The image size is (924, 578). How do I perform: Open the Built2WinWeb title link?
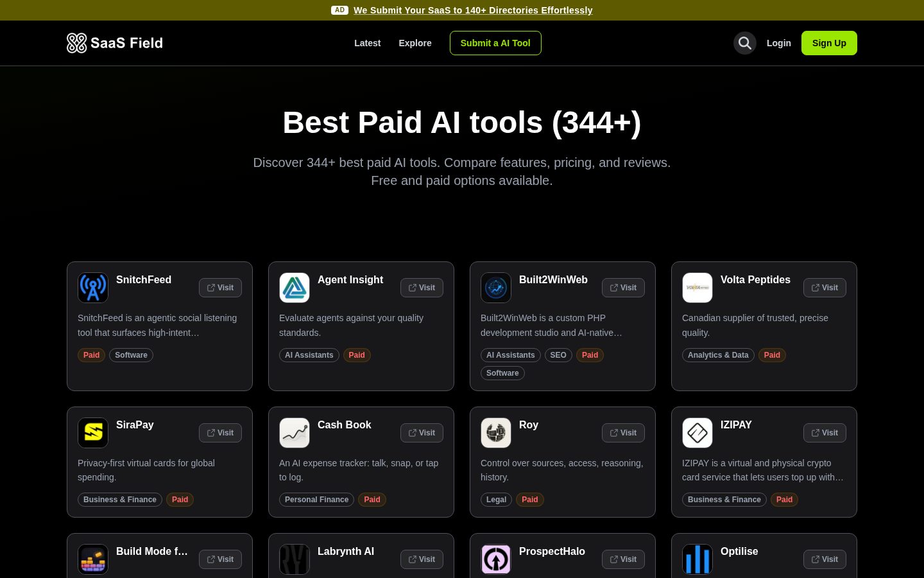click(x=553, y=279)
